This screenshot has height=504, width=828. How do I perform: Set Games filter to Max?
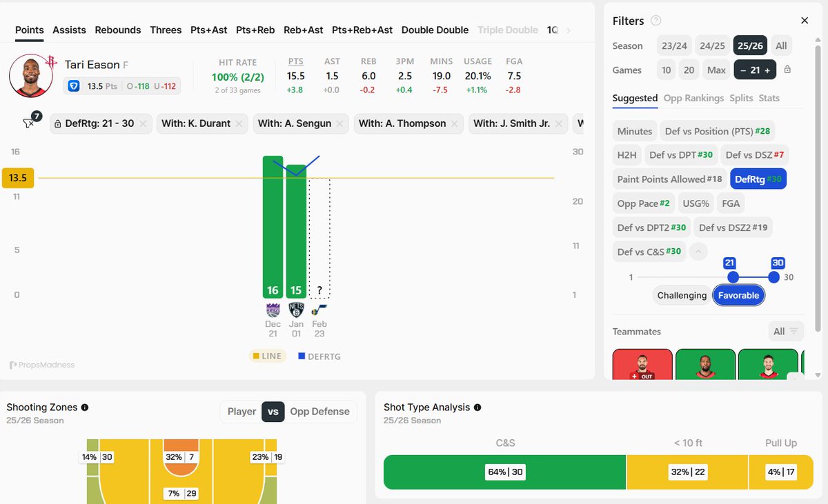pyautogui.click(x=716, y=70)
